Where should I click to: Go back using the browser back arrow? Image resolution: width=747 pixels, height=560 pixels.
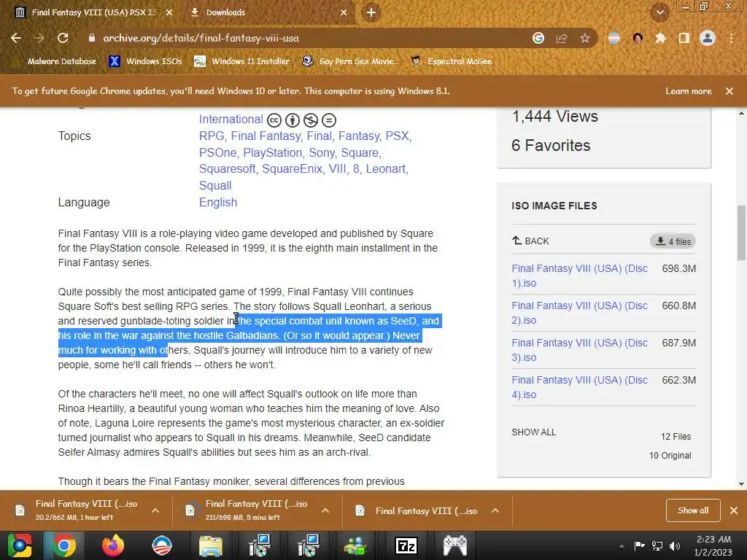pos(16,38)
